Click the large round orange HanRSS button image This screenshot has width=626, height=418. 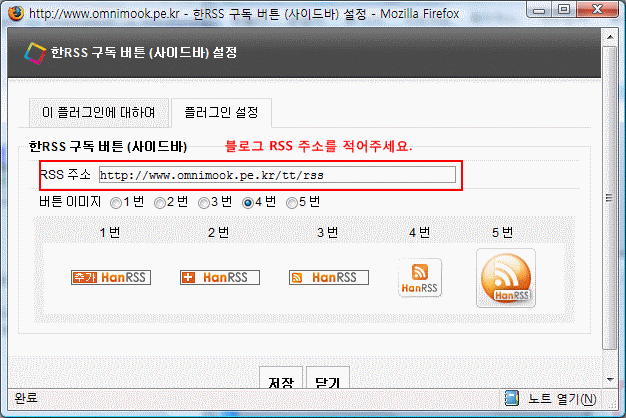506,278
